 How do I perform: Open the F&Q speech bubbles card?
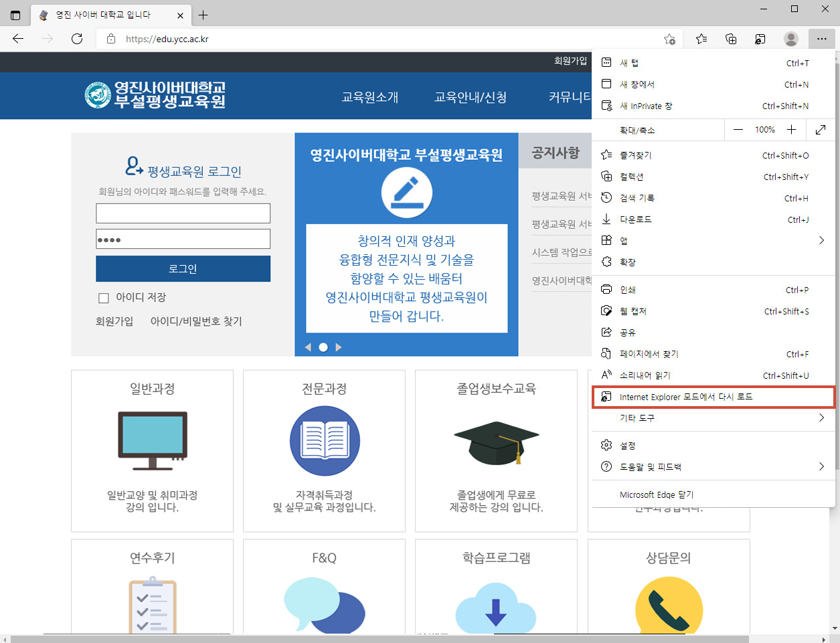pos(325,587)
